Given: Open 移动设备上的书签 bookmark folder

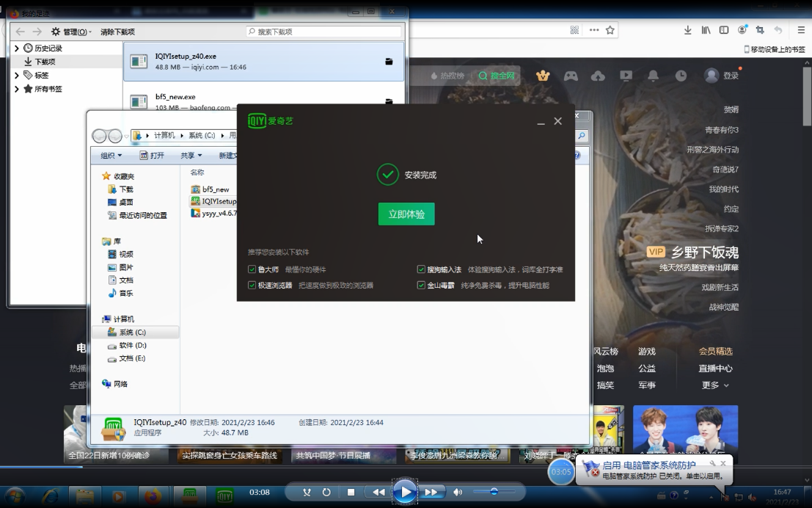Looking at the screenshot, I should coord(774,49).
